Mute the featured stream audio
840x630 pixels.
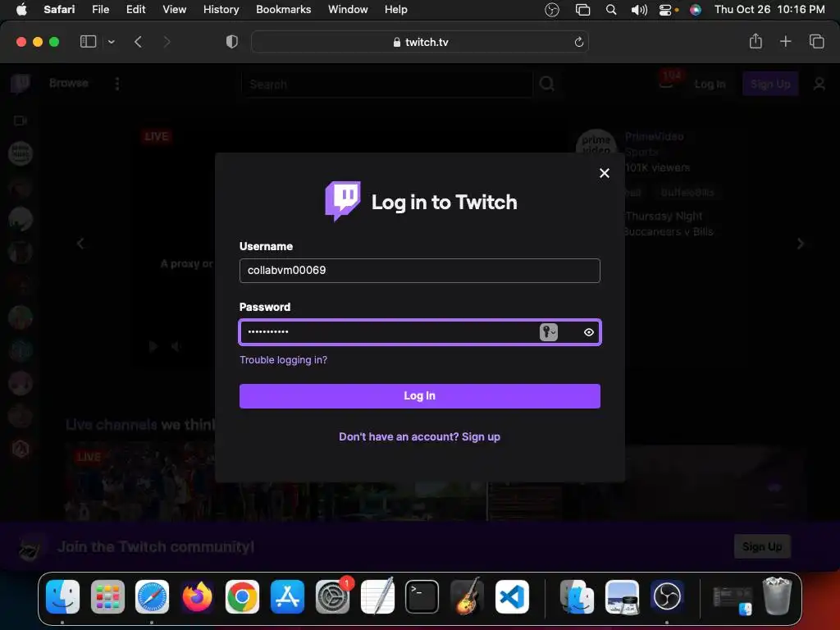pyautogui.click(x=176, y=346)
